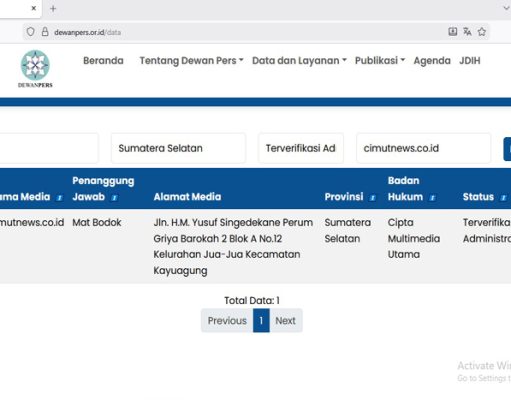Click the install/download page icon in address bar
The width and height of the screenshot is (511, 400).
(x=452, y=32)
